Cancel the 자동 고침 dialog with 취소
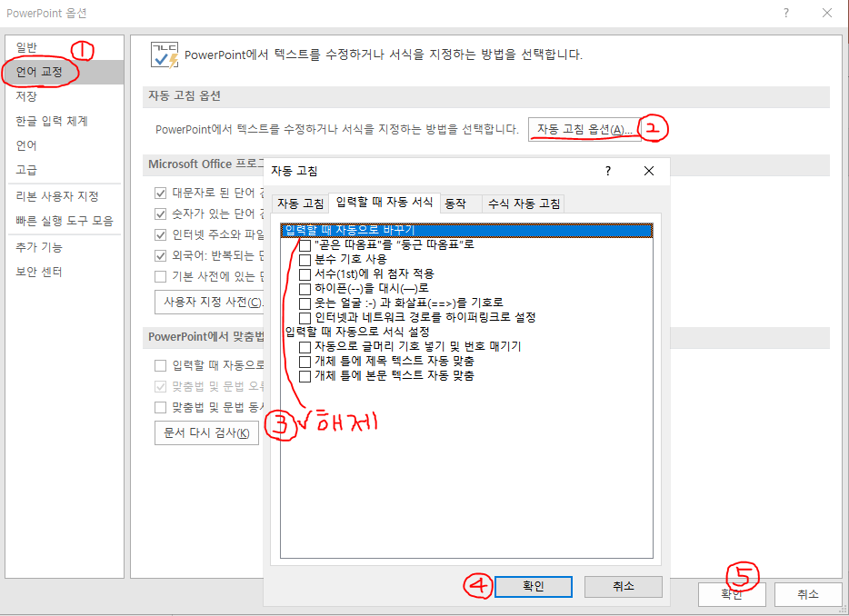Image resolution: width=849 pixels, height=616 pixels. click(x=624, y=586)
